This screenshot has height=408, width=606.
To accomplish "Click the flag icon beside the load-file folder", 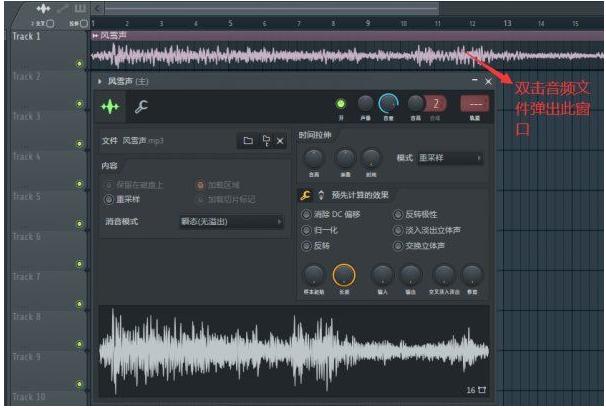I will [x=266, y=141].
